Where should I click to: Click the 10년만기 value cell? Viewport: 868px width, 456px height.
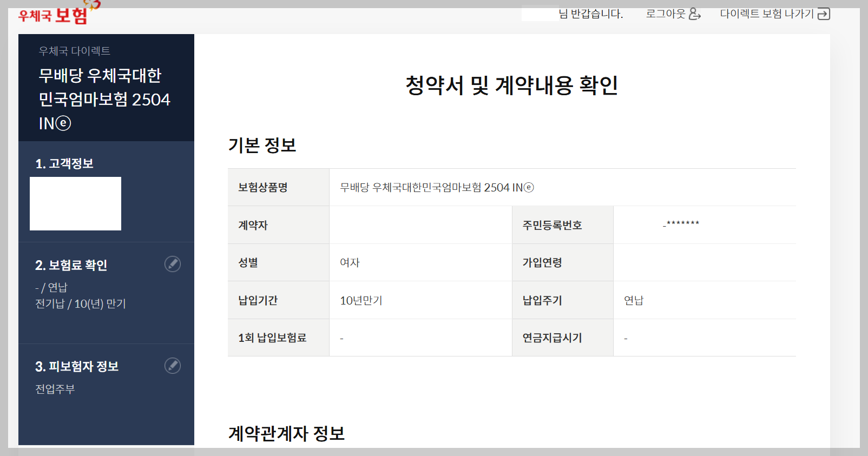(x=420, y=300)
